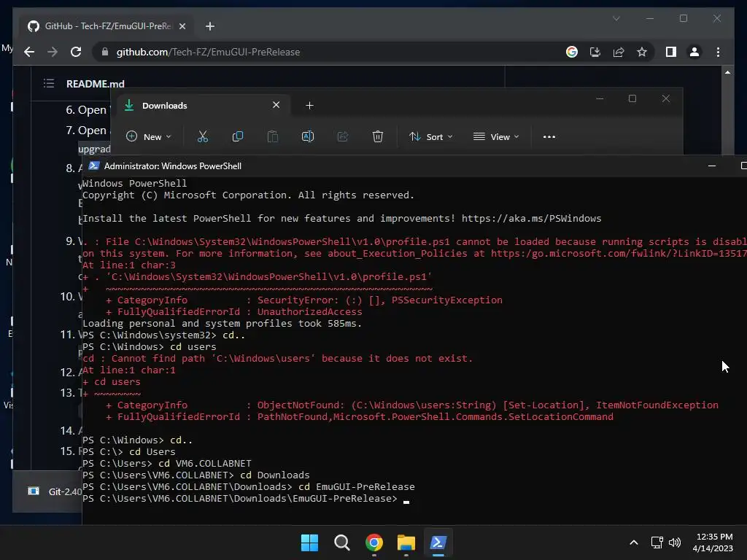Open Sort dropdown in File Explorer
Image resolution: width=747 pixels, height=560 pixels.
point(430,136)
